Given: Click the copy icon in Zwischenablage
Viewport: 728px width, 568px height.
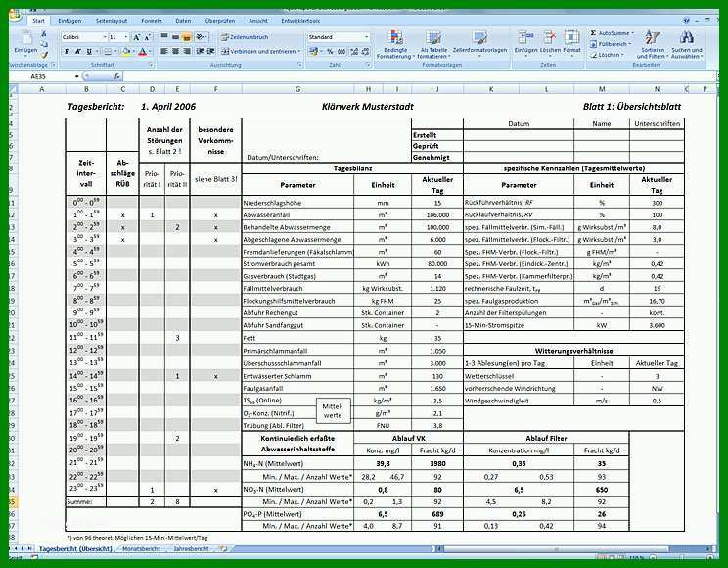Looking at the screenshot, I should pos(44,44).
